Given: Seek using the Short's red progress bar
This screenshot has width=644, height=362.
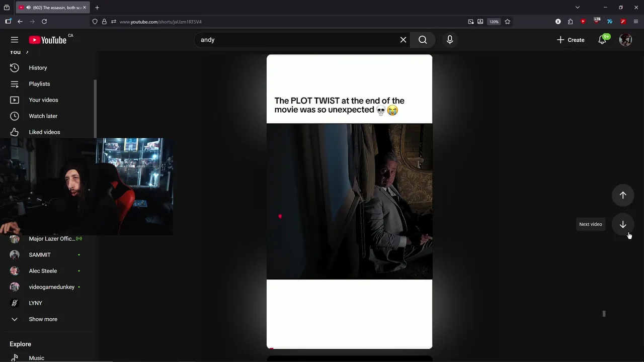Looking at the screenshot, I should tap(349, 348).
